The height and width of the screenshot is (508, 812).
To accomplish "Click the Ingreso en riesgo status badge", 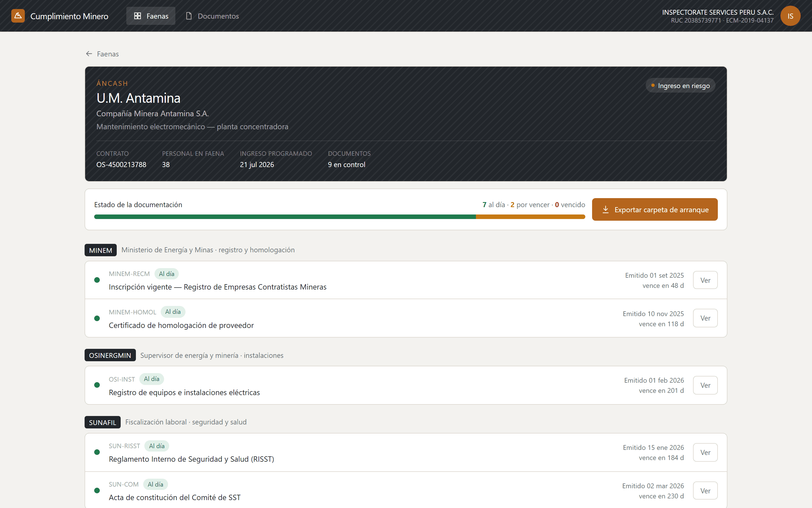I will 680,86.
